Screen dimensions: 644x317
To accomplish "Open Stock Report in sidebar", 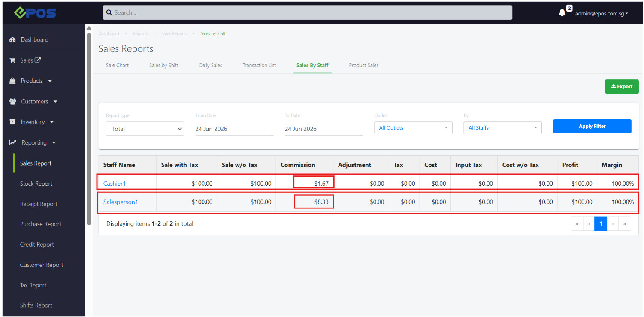I will coord(36,184).
